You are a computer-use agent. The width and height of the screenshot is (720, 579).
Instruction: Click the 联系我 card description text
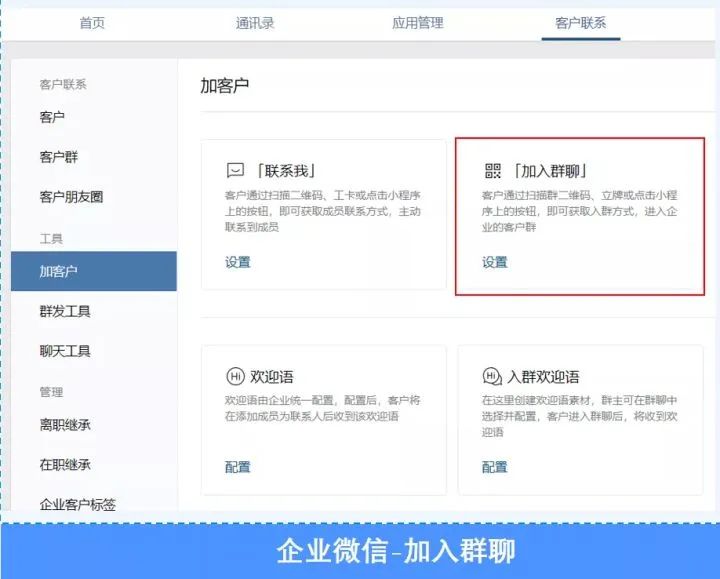click(322, 211)
